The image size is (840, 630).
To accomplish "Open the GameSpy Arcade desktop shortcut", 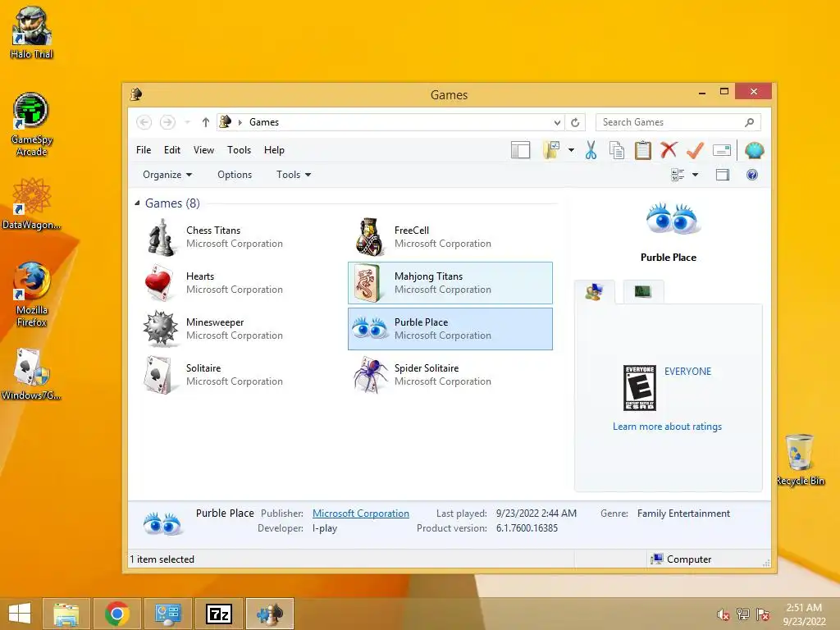I will (32, 125).
